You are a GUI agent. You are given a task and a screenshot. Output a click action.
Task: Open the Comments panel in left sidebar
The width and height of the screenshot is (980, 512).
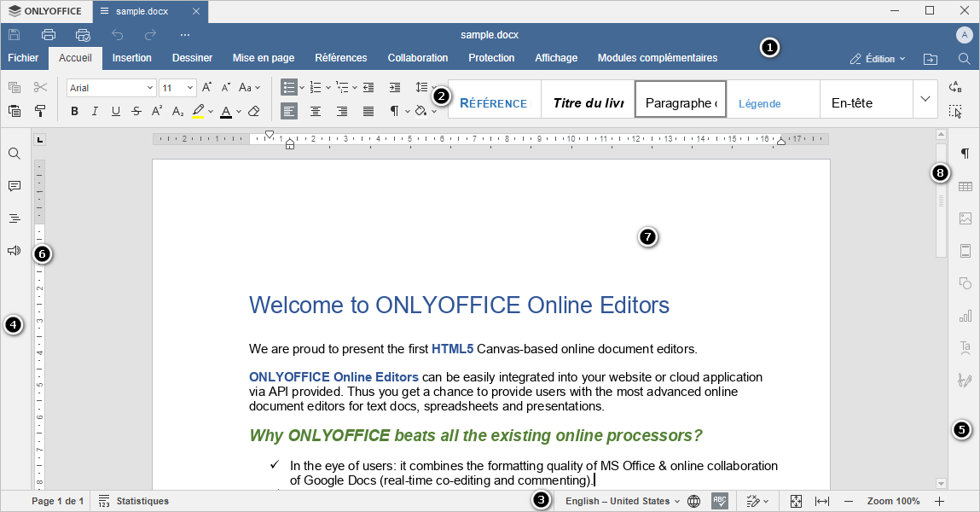14,186
